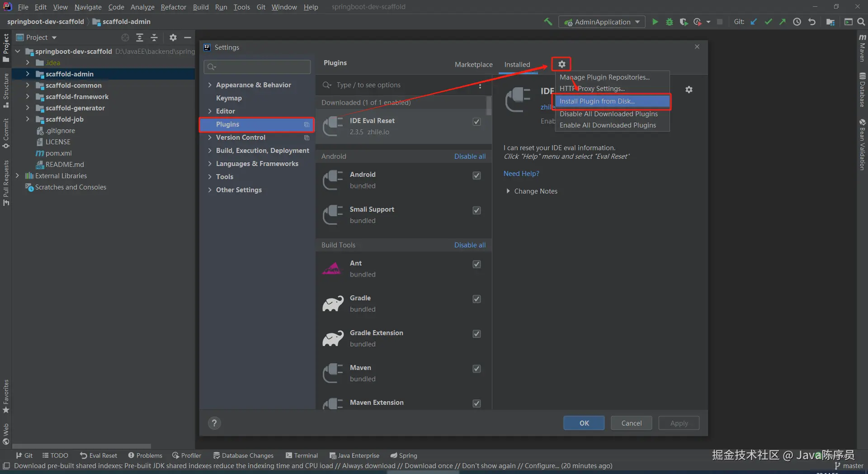Toggle the Maven plugin checkbox
This screenshot has width=868, height=474.
pos(476,369)
